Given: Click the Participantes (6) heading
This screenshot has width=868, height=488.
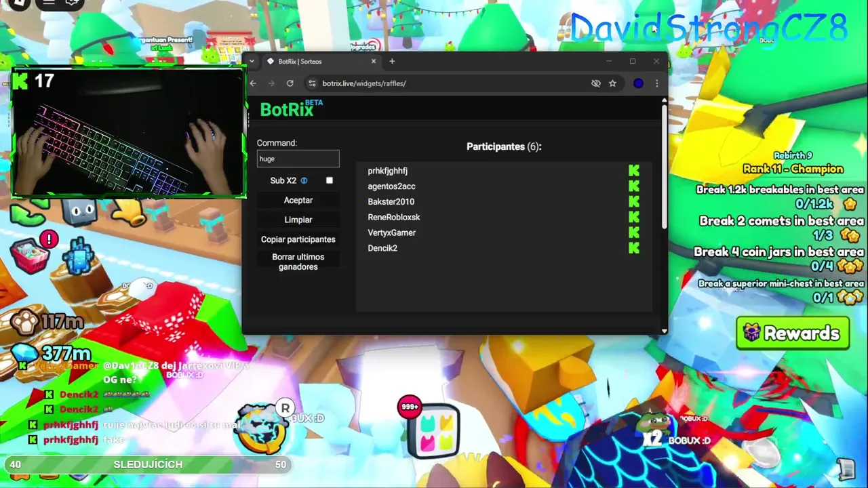Looking at the screenshot, I should click(504, 146).
